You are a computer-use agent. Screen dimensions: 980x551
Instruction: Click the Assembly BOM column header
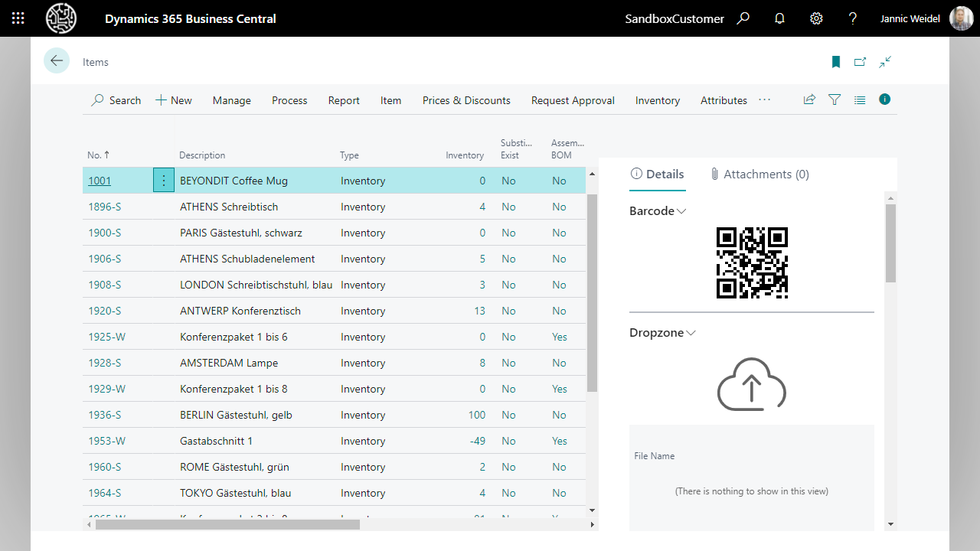[567, 148]
